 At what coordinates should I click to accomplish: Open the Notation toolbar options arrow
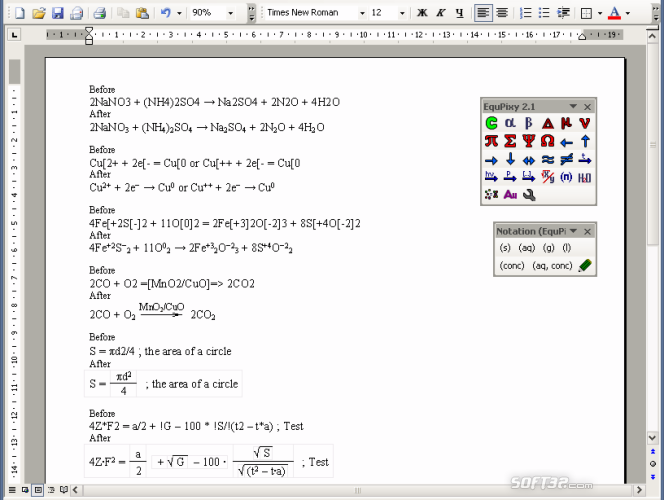573,230
